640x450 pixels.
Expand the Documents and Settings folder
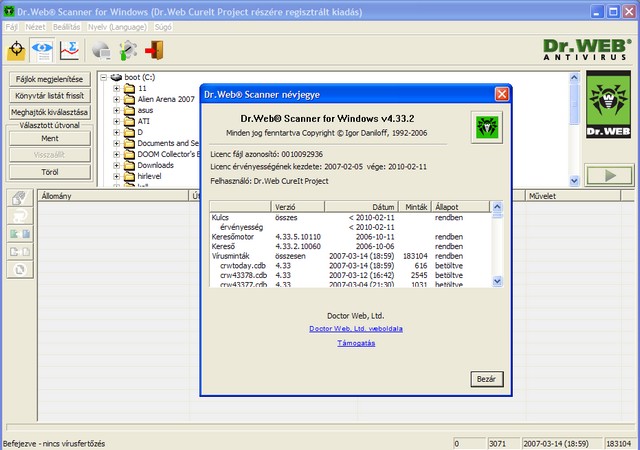click(x=117, y=143)
